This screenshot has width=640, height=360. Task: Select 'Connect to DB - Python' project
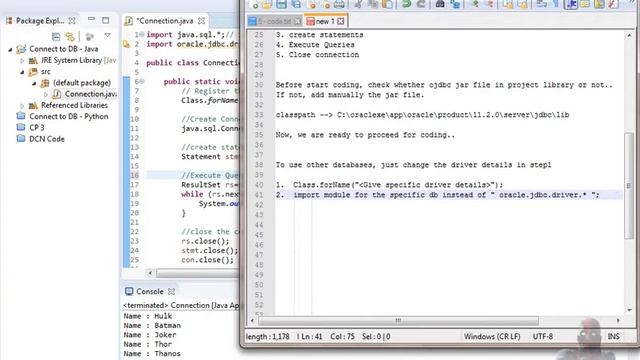point(69,116)
